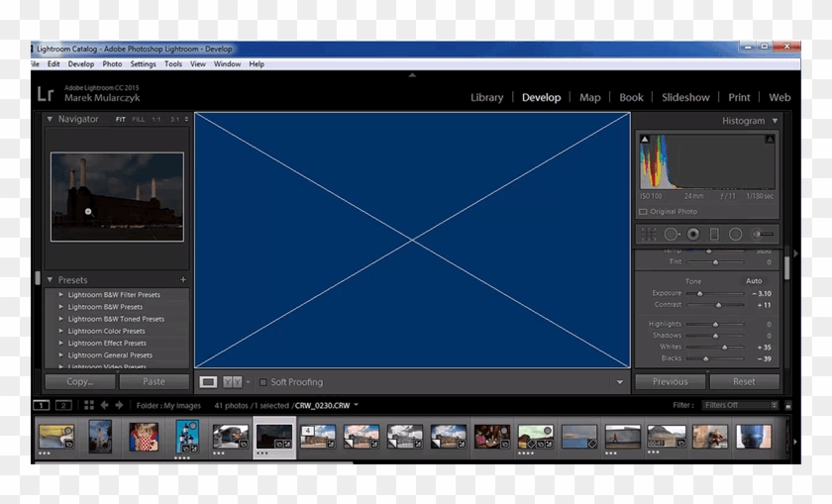Select child with red cup thumbnail
832x504 pixels.
tap(144, 437)
